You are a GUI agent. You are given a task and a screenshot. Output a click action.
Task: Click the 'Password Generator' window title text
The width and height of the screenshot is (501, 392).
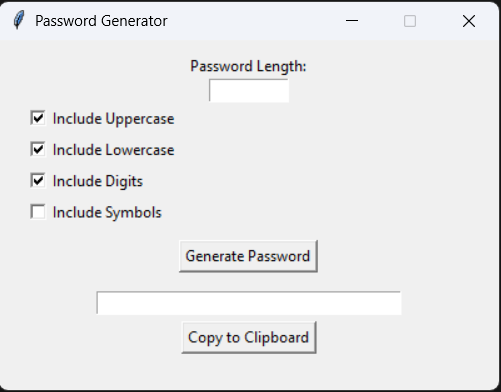point(101,21)
